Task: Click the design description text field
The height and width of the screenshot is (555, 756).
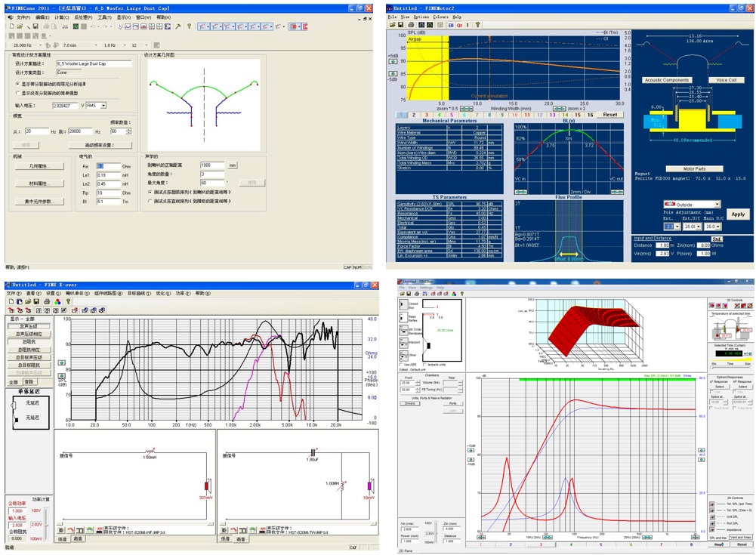Action: coord(94,63)
